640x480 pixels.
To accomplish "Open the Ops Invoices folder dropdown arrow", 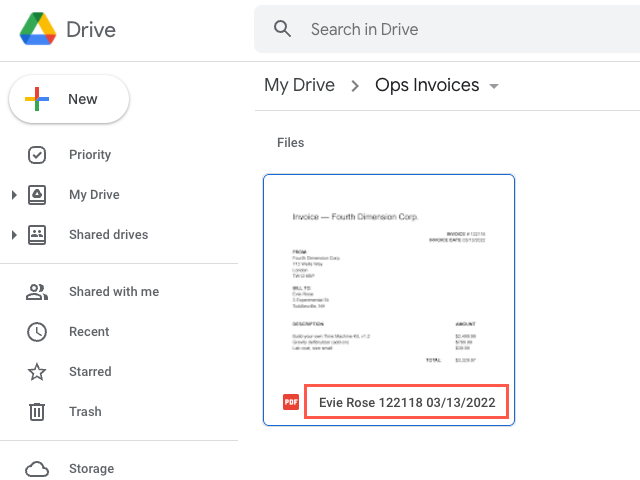I will click(494, 86).
